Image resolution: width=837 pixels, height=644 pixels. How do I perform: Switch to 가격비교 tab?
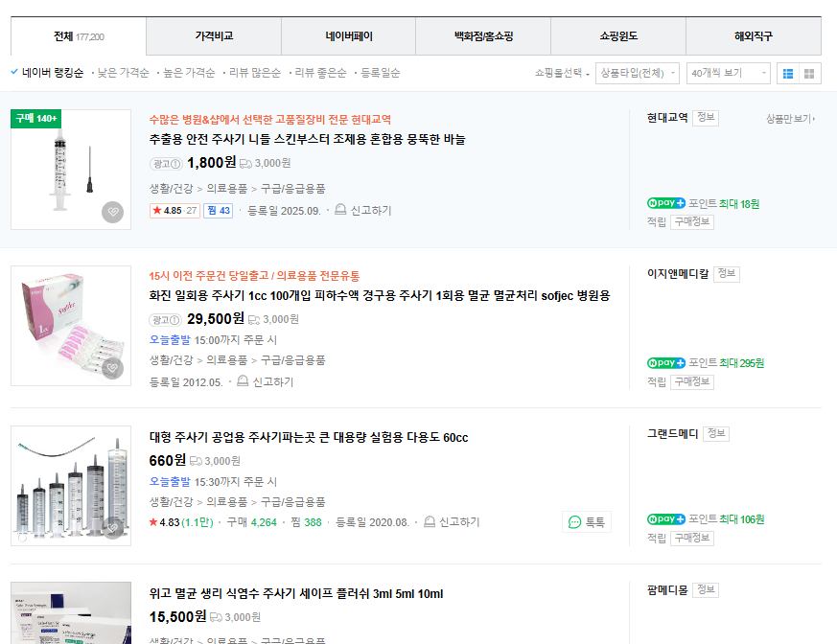(214, 36)
